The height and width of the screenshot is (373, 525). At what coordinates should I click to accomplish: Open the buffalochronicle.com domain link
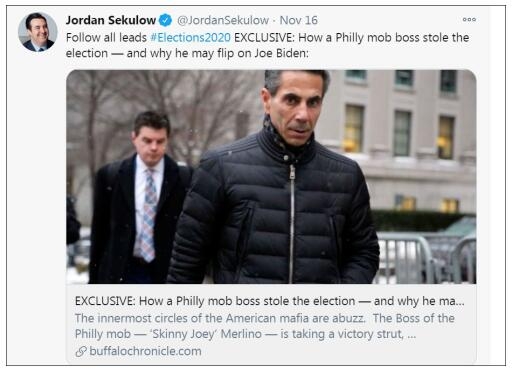tap(145, 351)
